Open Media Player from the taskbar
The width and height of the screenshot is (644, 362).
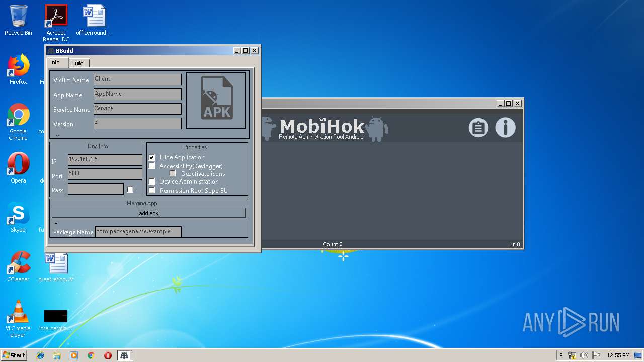[74, 355]
